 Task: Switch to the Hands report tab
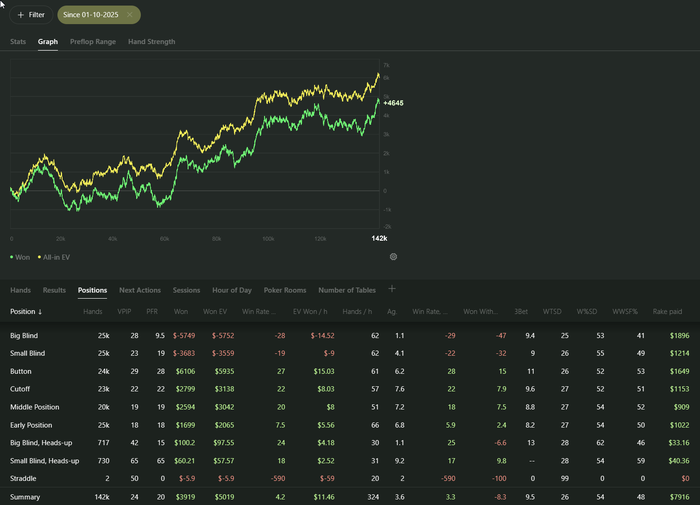point(20,290)
